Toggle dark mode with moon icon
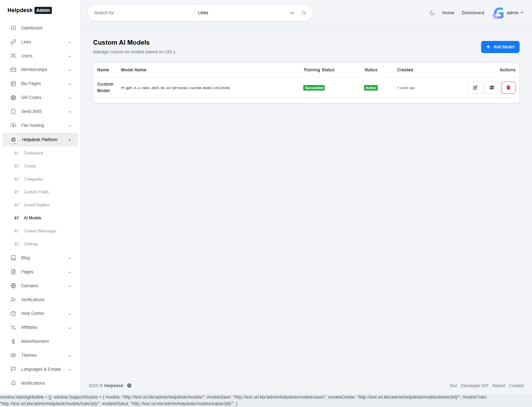This screenshot has height=407, width=532. [432, 13]
